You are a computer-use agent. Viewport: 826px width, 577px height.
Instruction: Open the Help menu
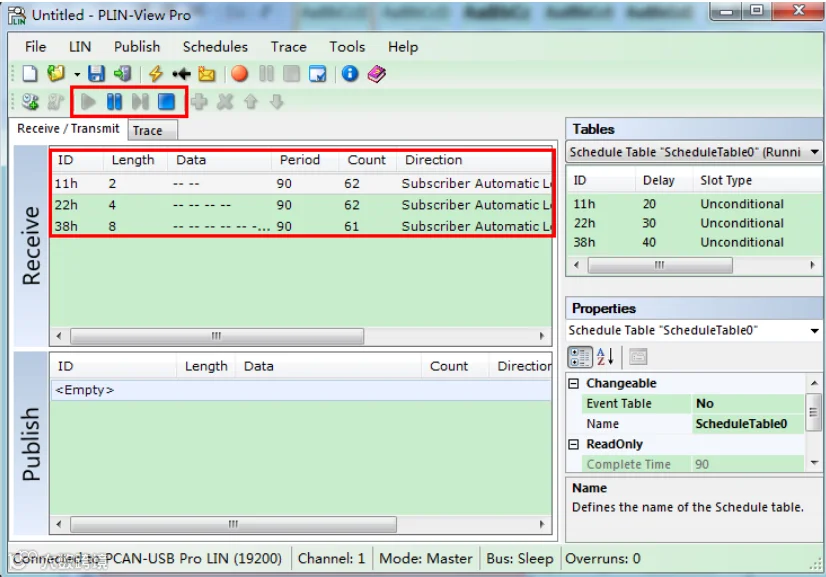point(403,47)
